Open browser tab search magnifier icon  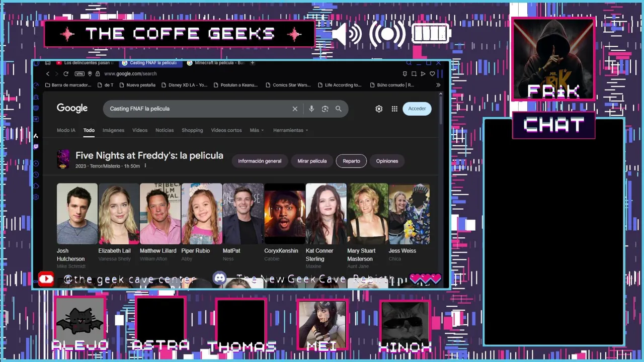tap(409, 63)
